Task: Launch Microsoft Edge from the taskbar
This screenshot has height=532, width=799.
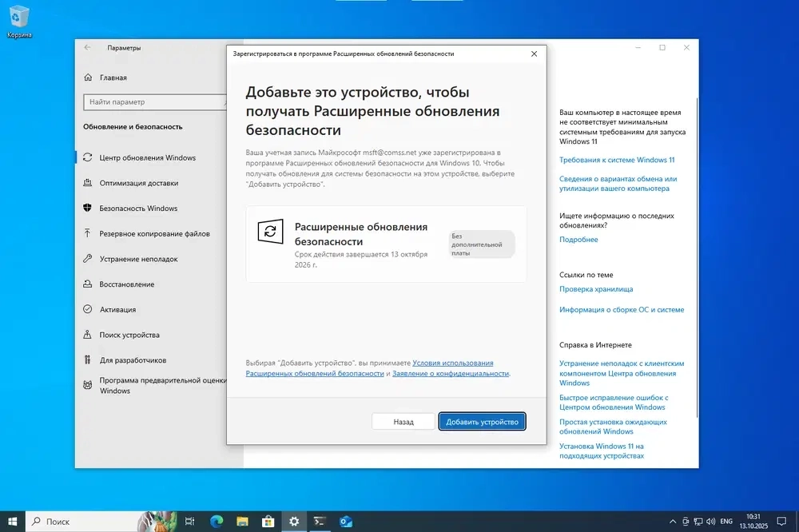Action: [x=216, y=522]
